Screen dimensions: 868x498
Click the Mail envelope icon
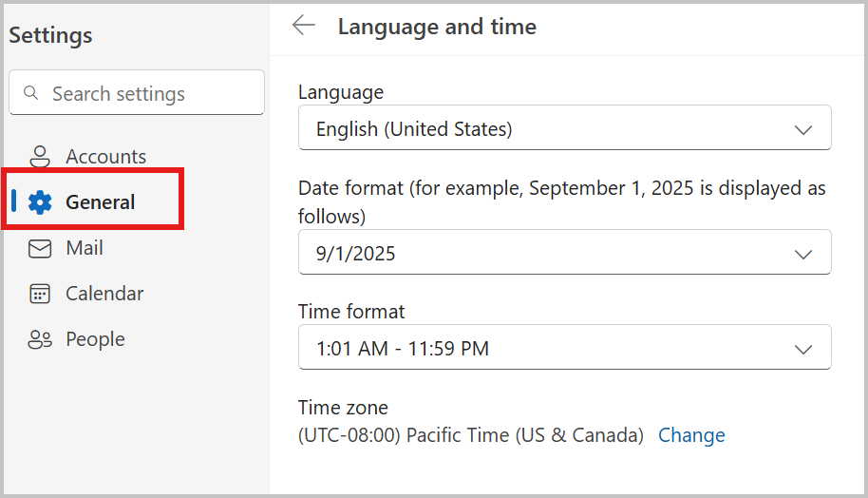point(40,248)
